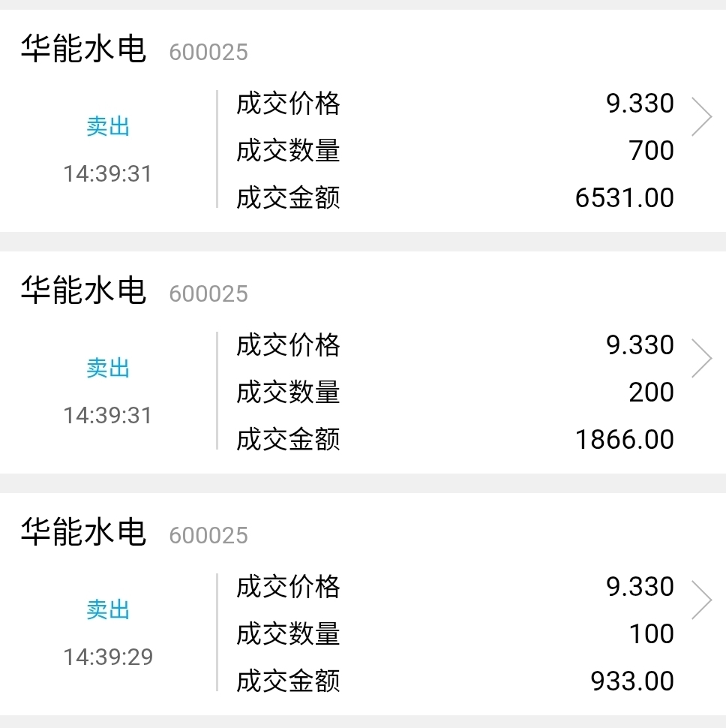
Task: Tap the 933.00 transaction amount
Action: point(632,681)
